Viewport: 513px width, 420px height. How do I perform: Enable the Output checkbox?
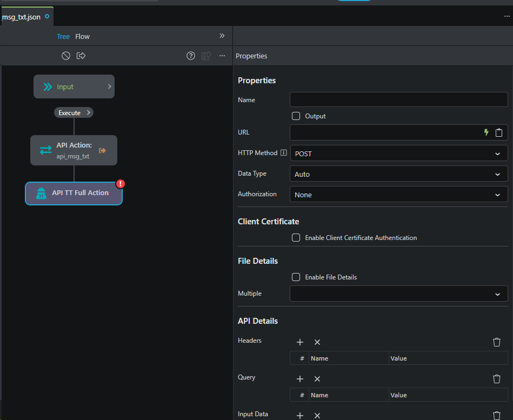(296, 116)
